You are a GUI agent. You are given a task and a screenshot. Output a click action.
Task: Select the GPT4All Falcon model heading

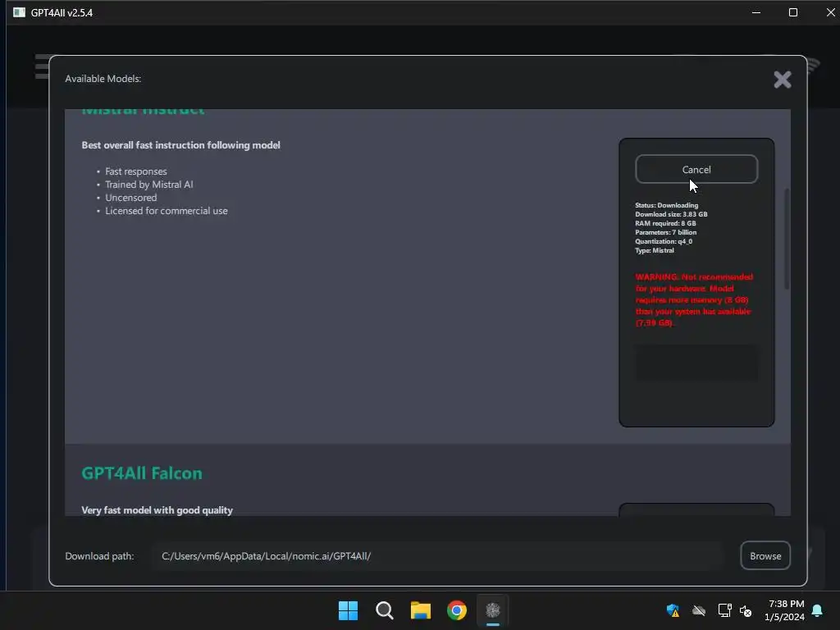[142, 473]
